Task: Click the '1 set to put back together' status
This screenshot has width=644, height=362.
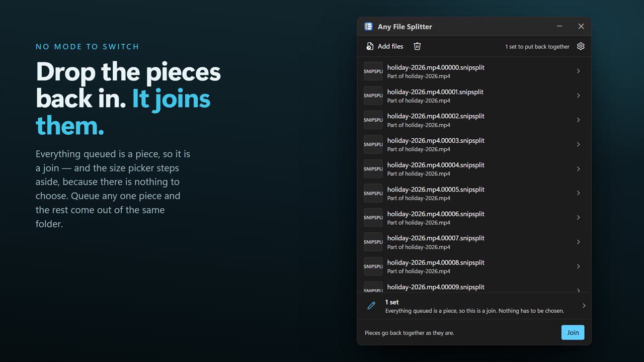Action: point(537,47)
